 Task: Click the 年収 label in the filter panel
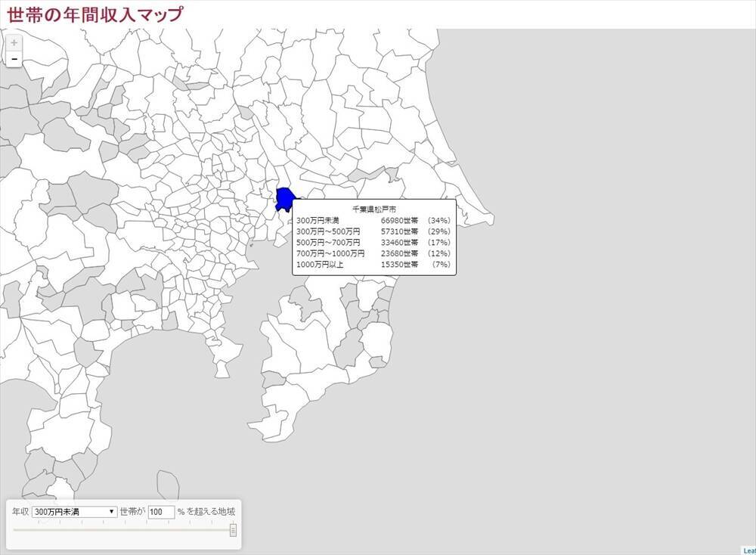(20, 512)
